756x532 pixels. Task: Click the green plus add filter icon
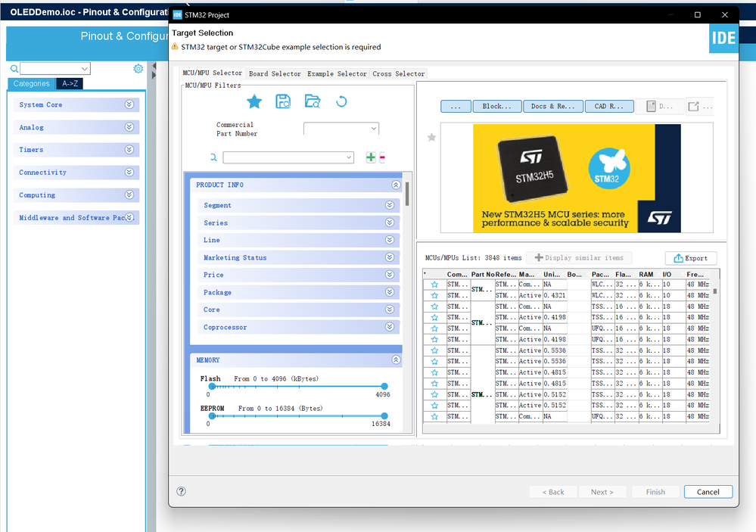point(370,157)
